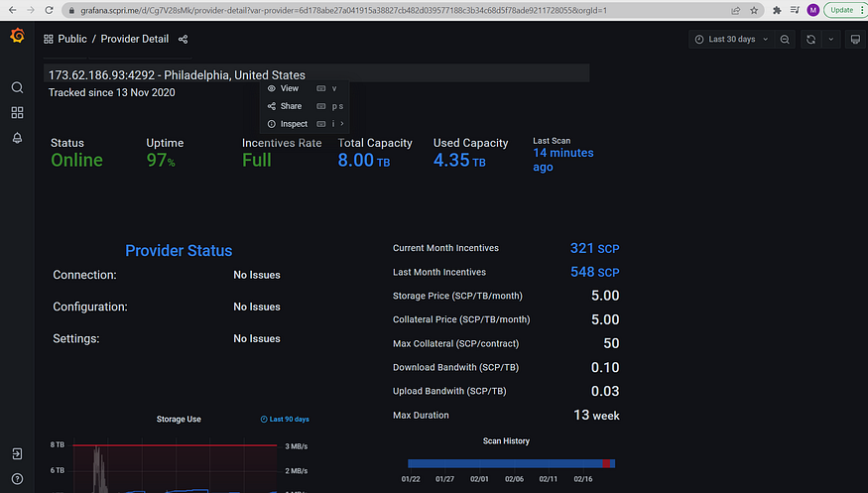Open the Dashboards grid icon in sidebar

tap(17, 113)
